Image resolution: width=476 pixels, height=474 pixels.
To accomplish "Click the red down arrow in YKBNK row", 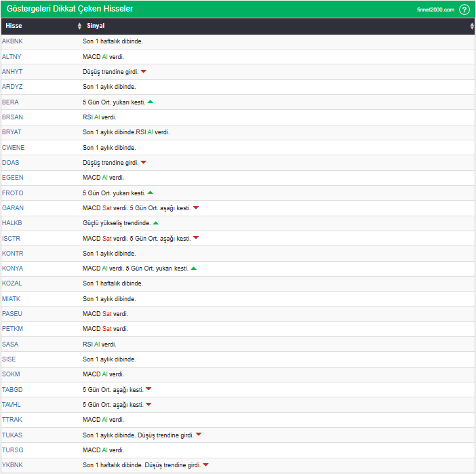I will [206, 465].
